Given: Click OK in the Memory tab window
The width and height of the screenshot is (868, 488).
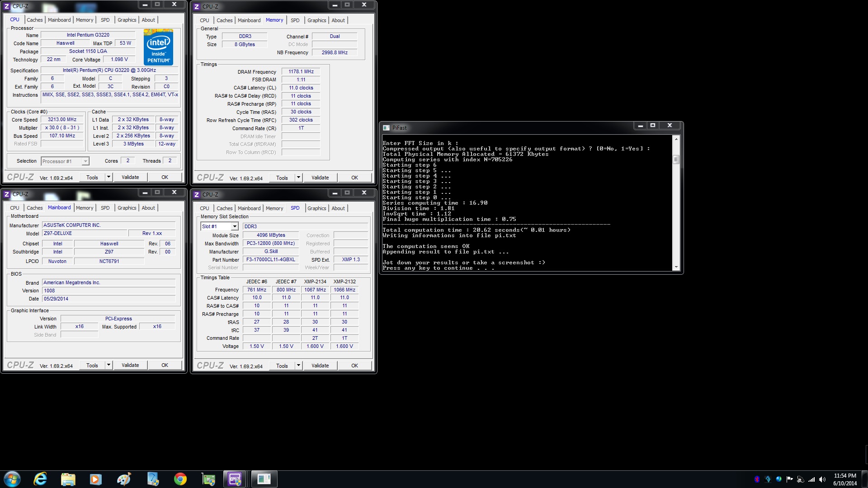Looking at the screenshot, I should click(355, 178).
